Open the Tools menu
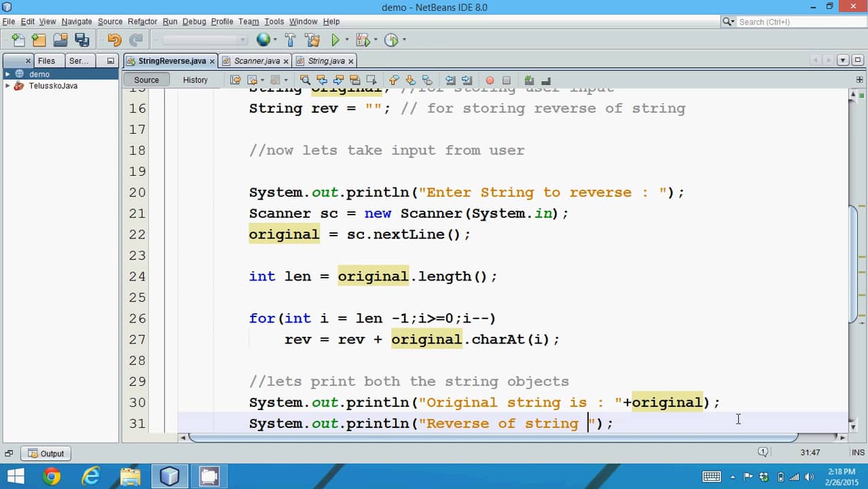Screen dimensions: 868x489 tap(274, 22)
